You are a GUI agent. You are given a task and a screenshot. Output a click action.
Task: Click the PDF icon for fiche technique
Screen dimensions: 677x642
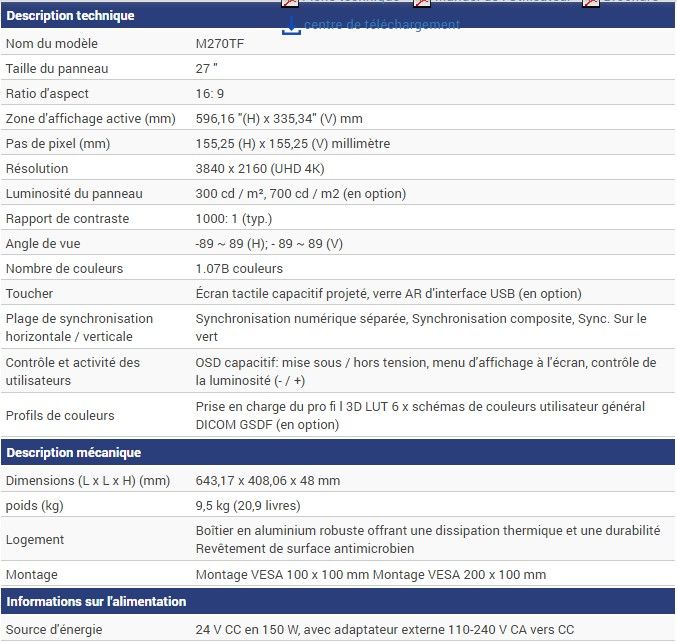pos(290,3)
